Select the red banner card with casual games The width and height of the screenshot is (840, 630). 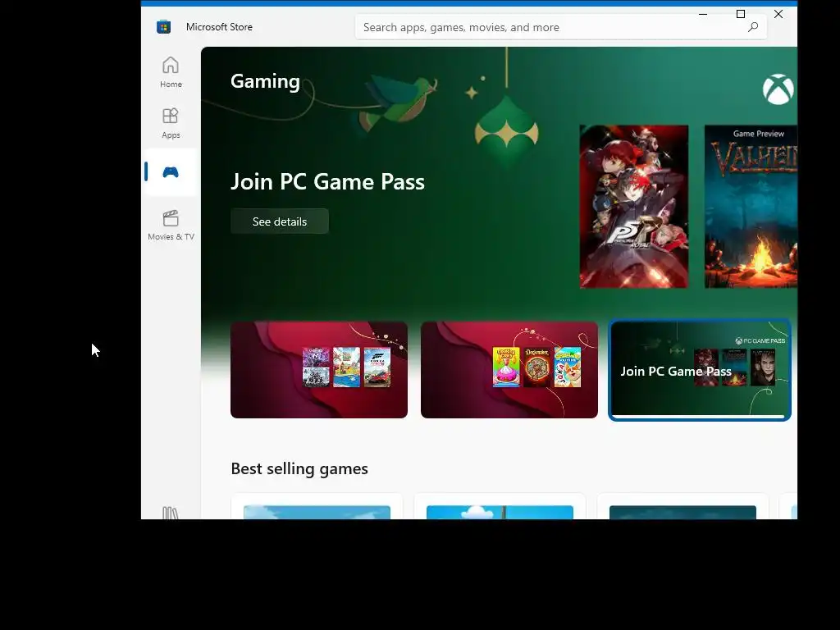pos(509,370)
